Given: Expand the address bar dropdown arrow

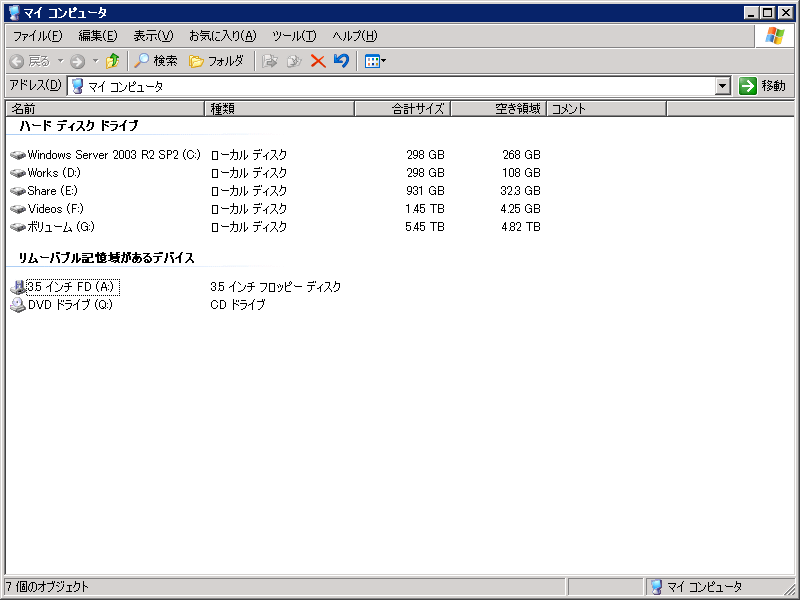Looking at the screenshot, I should point(723,86).
